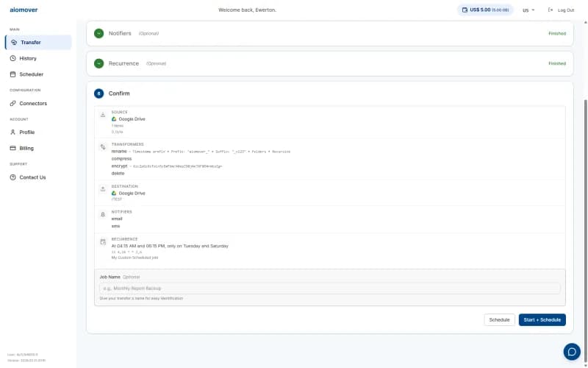The image size is (588, 368).
Task: Click the email notifier entry
Action: 117,219
